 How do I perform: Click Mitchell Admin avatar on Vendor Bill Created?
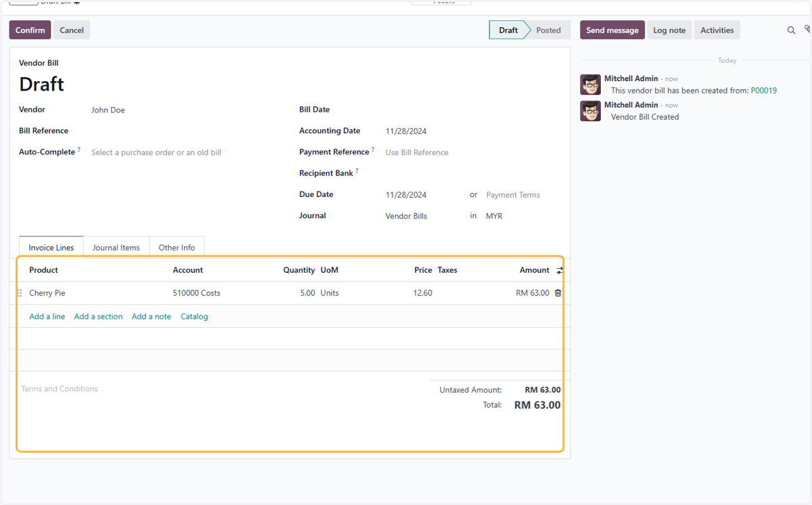tap(591, 111)
